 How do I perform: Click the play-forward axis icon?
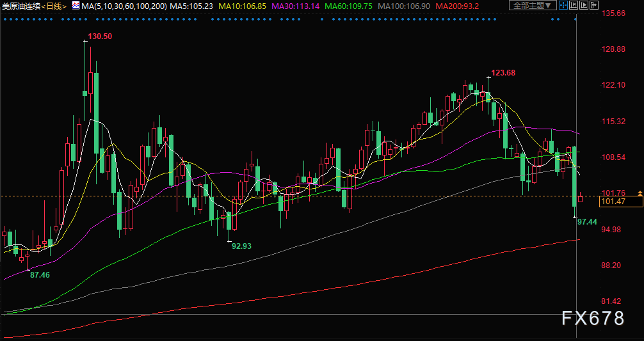tap(584, 5)
